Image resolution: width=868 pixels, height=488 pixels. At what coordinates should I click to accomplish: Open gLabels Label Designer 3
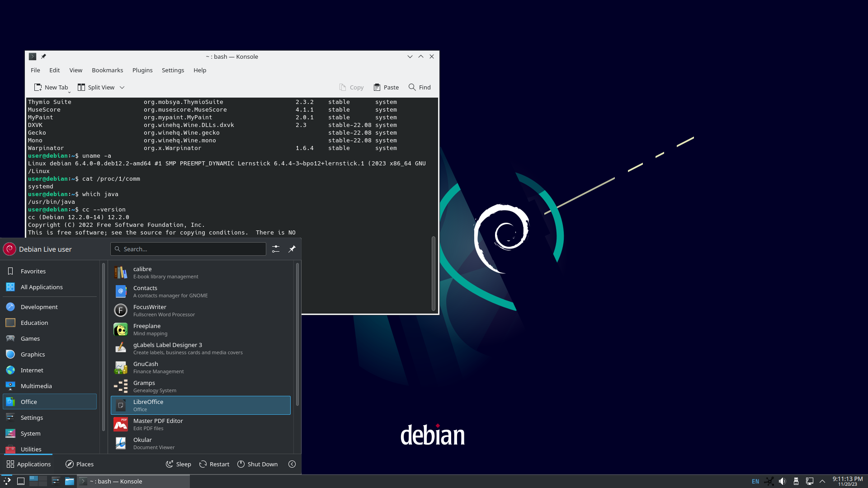(x=201, y=348)
